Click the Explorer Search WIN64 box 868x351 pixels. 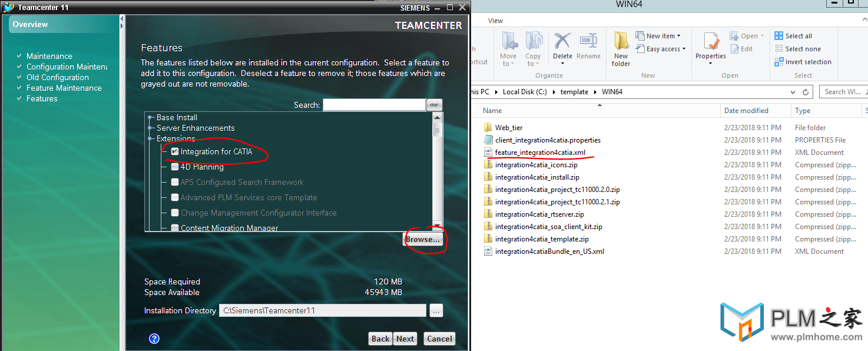(x=843, y=92)
